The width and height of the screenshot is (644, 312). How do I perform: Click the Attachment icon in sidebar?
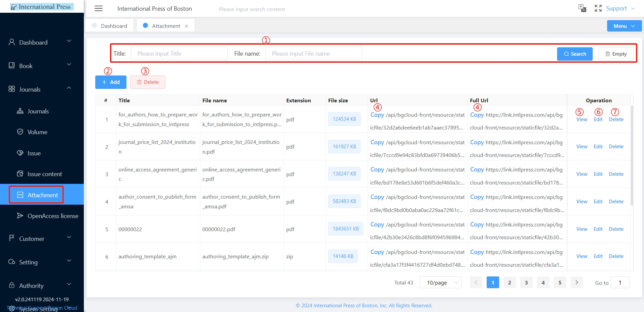(20, 195)
